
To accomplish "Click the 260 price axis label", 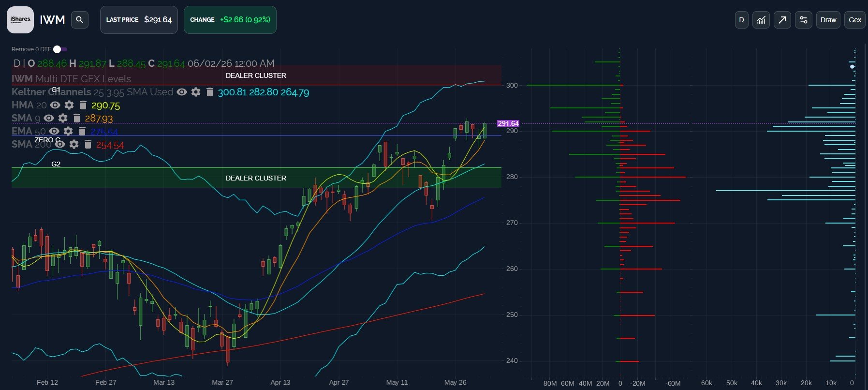I will click(x=512, y=269).
